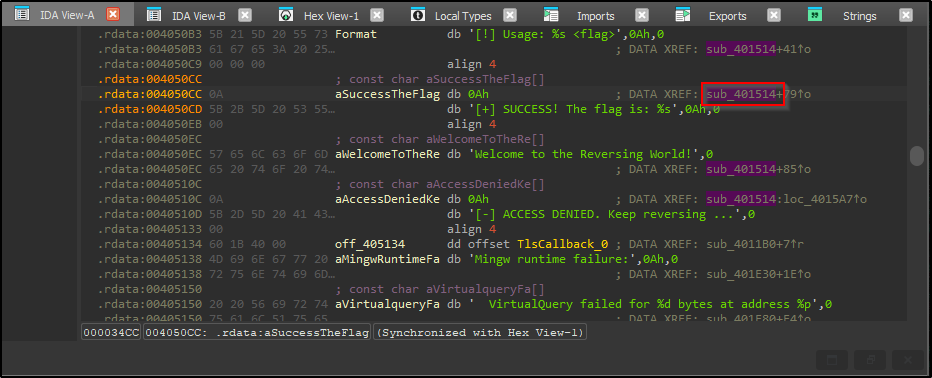Select the aAccessDeniedKe label
Viewport: 932px width, 378px height.
pos(388,199)
